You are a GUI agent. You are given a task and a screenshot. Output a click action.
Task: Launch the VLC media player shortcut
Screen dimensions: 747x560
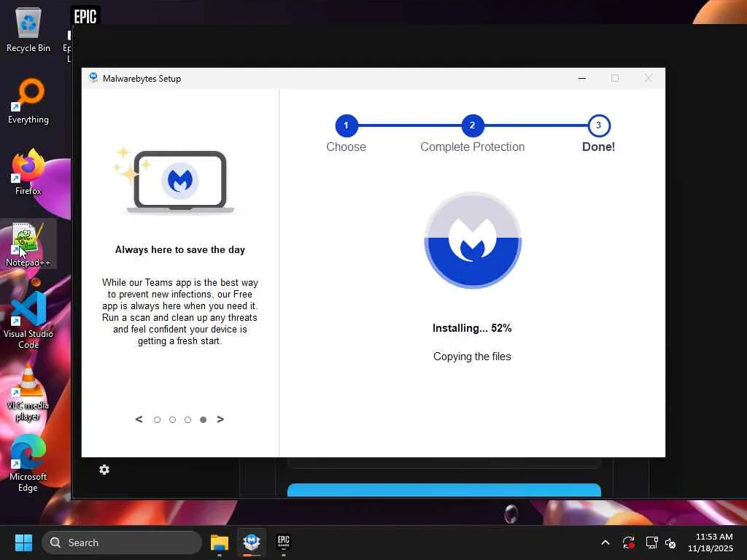(x=28, y=392)
